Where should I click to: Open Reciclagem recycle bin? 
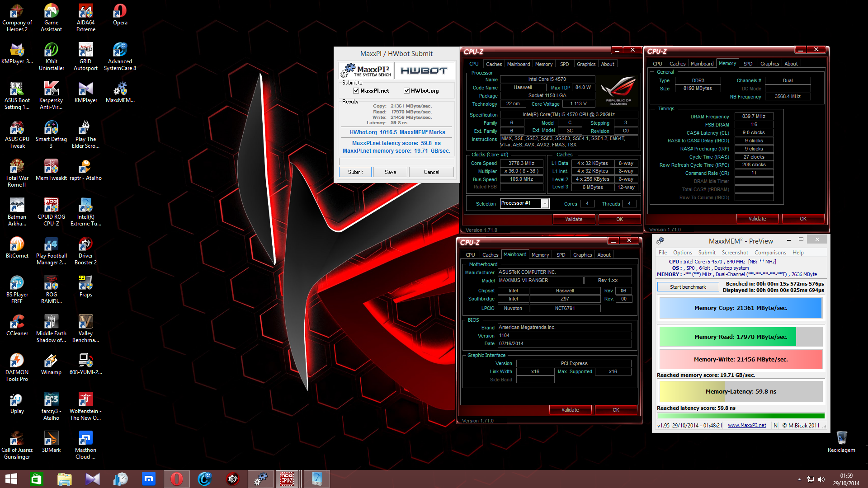coord(841,442)
